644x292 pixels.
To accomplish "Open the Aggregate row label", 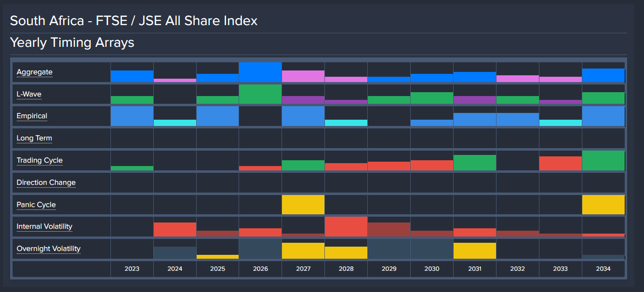I will coord(35,72).
